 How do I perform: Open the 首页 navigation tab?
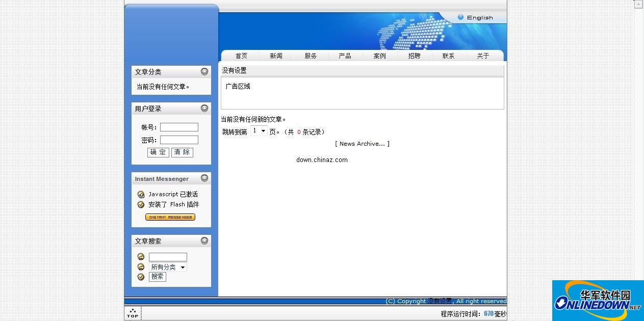tap(241, 56)
